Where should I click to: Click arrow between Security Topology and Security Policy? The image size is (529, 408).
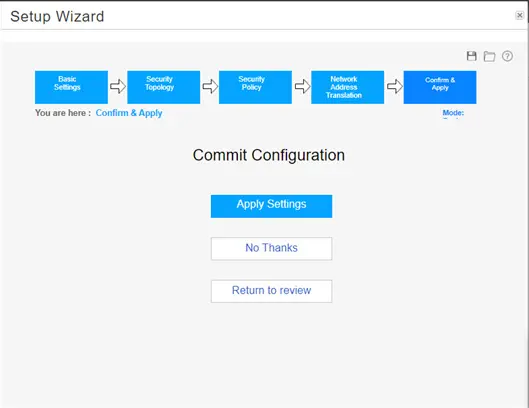point(210,86)
